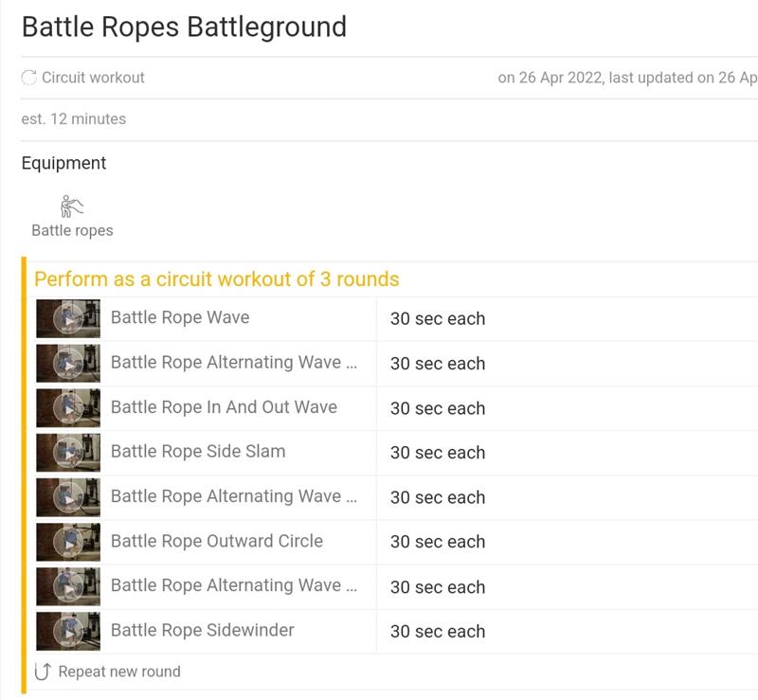The image size is (758, 700).
Task: Click the Perform as a circuit workout heading
Action: click(x=217, y=279)
